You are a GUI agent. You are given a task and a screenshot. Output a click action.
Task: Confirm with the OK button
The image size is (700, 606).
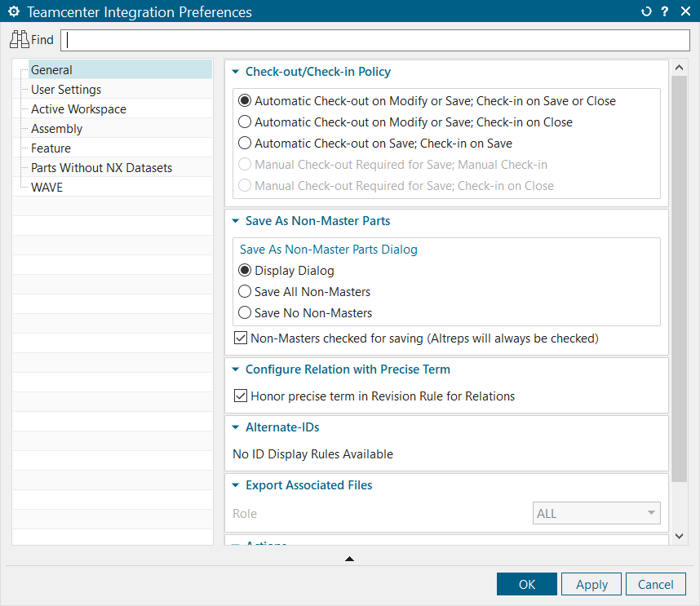(x=527, y=584)
